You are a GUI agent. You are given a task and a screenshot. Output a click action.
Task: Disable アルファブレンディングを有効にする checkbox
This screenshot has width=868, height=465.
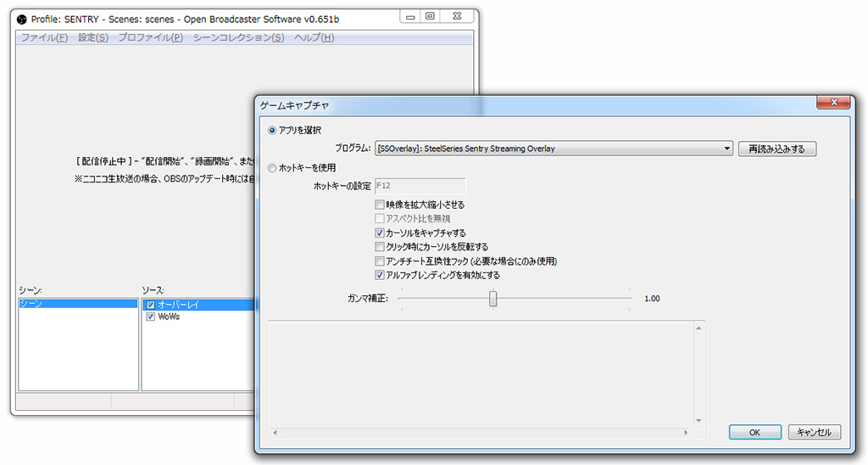tap(380, 275)
